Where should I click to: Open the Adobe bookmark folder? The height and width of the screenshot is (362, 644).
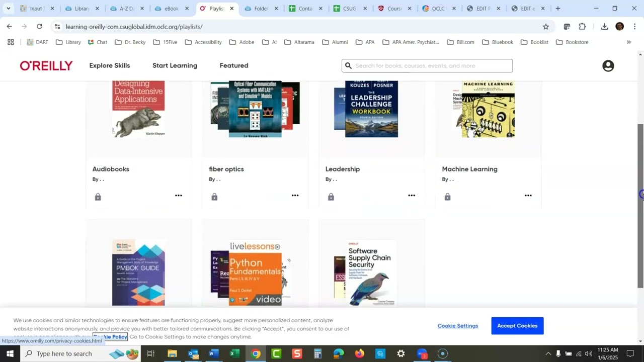[242, 42]
